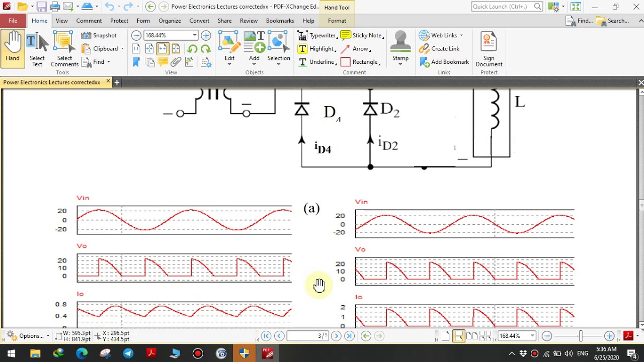The image size is (644, 362).
Task: Activate the Select Text tool
Action: click(37, 49)
